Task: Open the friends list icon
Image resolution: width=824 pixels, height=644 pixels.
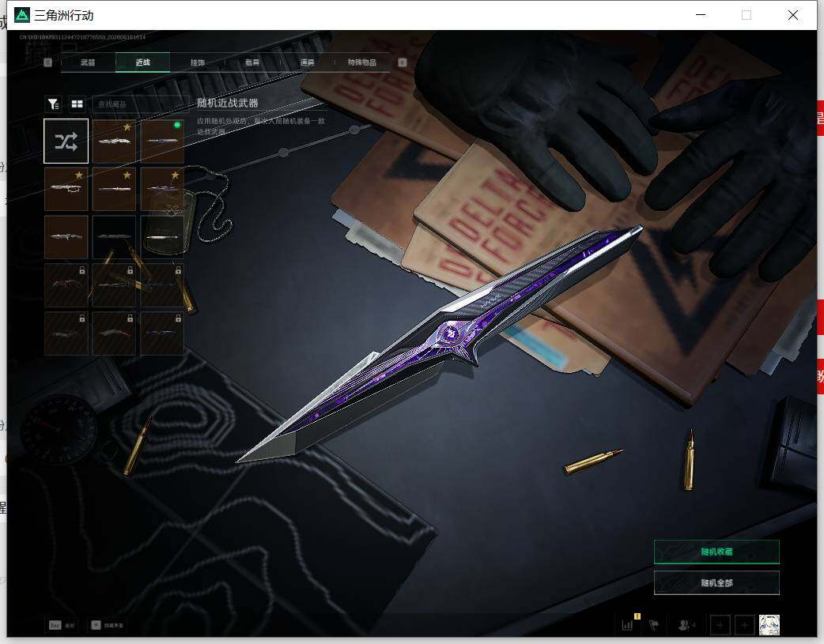Action: coord(686,624)
